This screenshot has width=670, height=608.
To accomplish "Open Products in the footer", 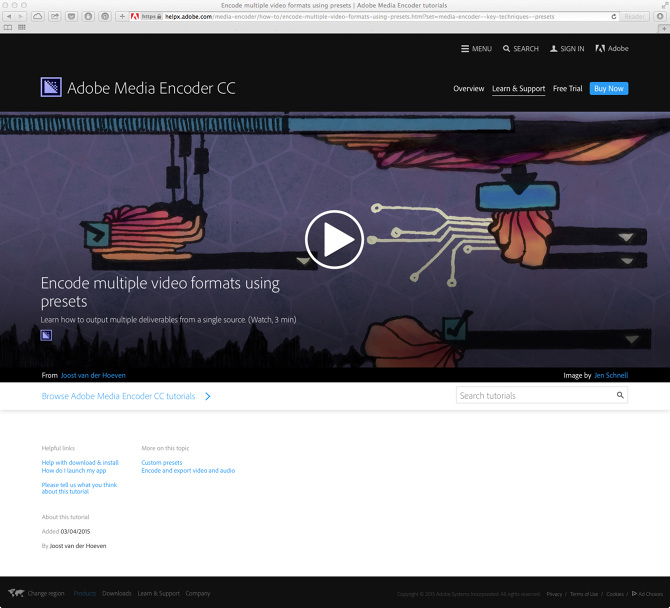I will (x=85, y=593).
